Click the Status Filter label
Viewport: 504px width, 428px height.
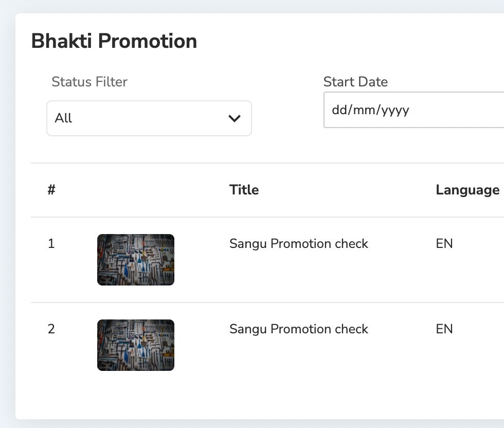tap(89, 82)
